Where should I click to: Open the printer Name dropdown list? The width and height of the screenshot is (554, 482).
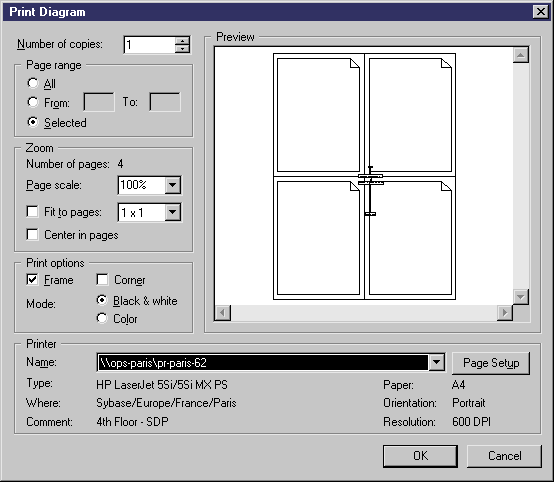(436, 363)
